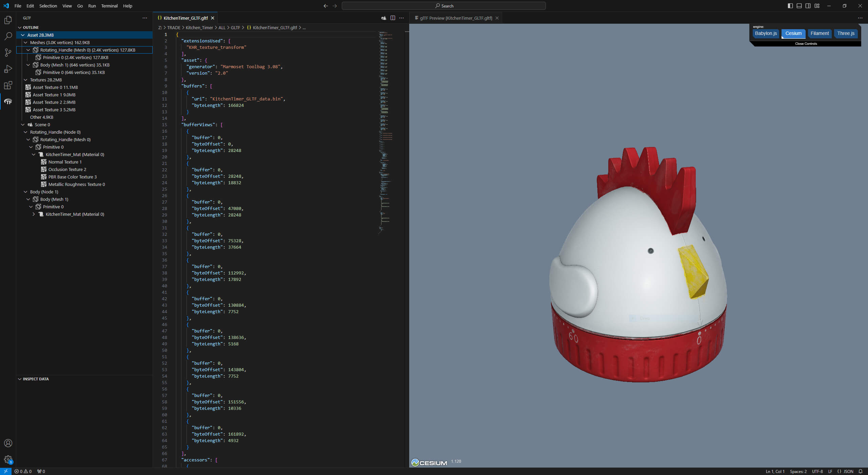Open Run and Debug view
Viewport: 868px width, 475px height.
[x=8, y=69]
